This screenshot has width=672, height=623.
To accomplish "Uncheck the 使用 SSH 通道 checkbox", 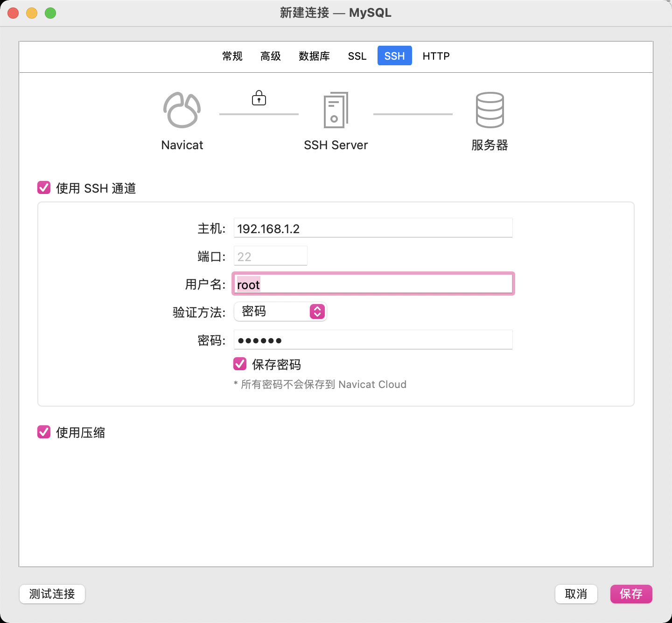I will pos(44,188).
